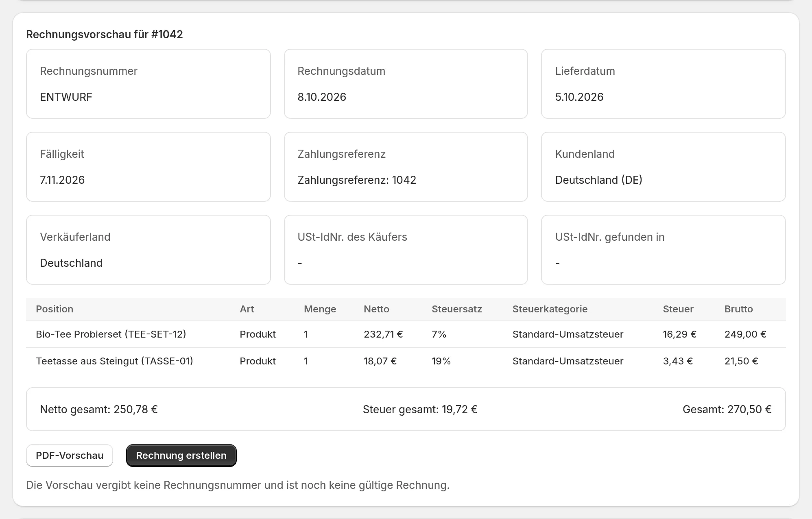Click the Kundenland value Deutschland (DE)
The image size is (812, 519).
pyautogui.click(x=599, y=180)
